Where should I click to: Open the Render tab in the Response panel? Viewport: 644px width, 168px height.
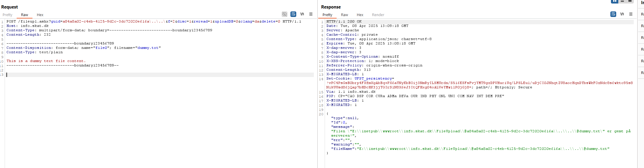click(378, 15)
